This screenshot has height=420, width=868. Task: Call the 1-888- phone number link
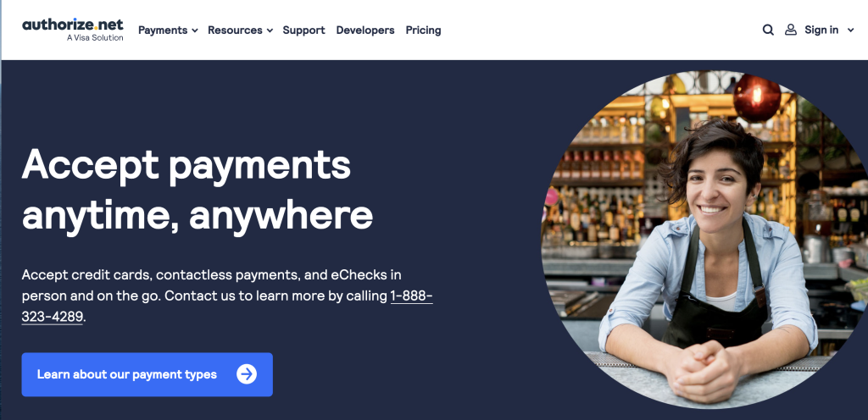411,296
